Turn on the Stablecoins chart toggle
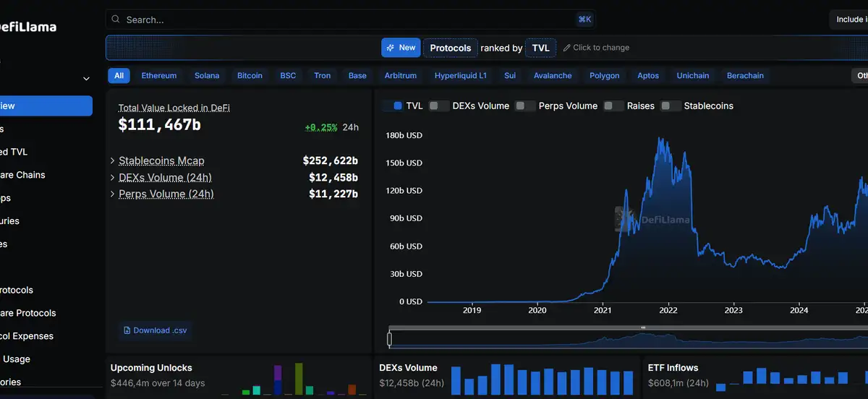 [x=671, y=106]
